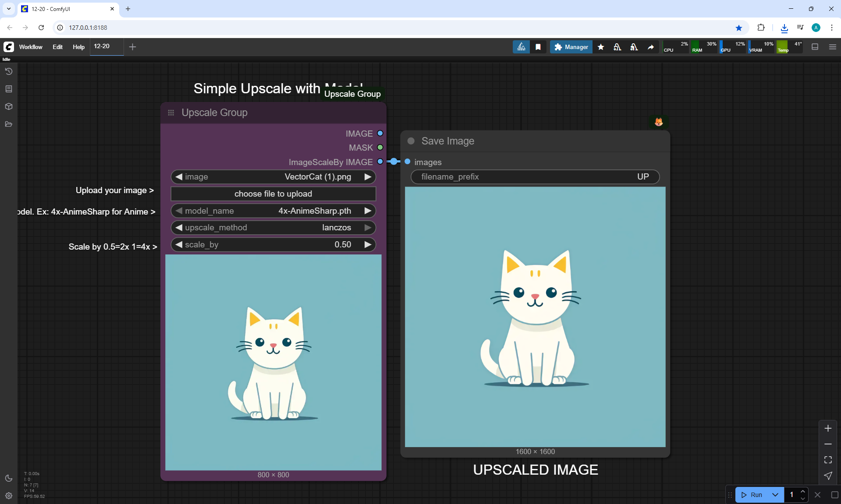
Task: Open the ComfyUI Manager
Action: [571, 47]
